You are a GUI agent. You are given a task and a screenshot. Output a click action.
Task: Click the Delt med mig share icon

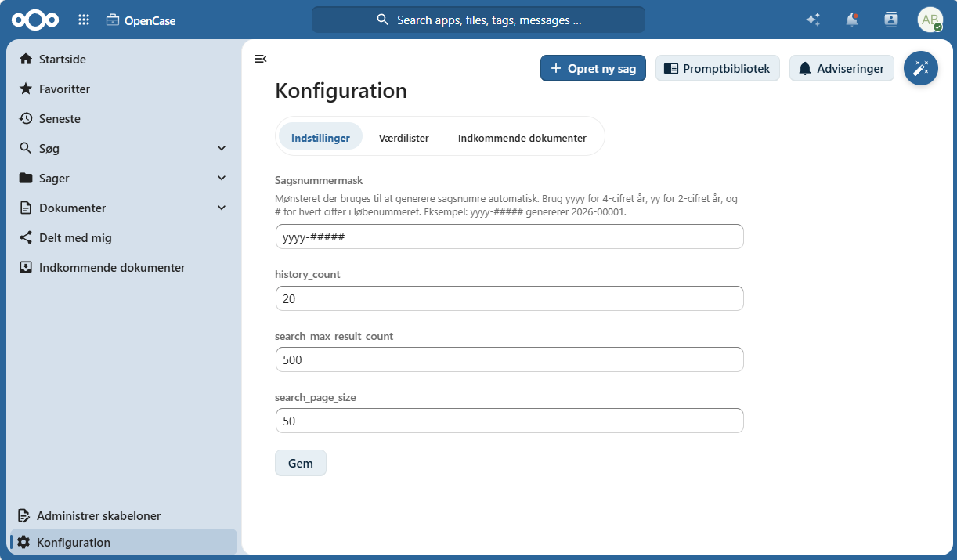point(26,237)
